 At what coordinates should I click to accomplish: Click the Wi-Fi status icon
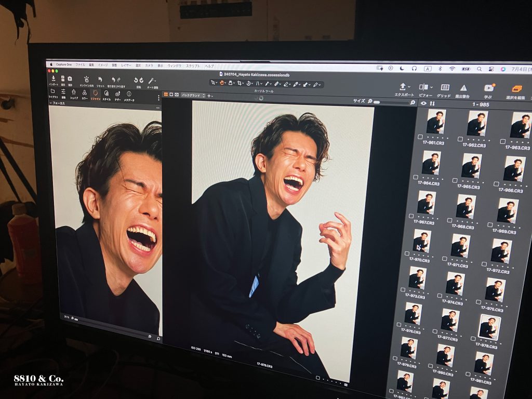coord(452,69)
